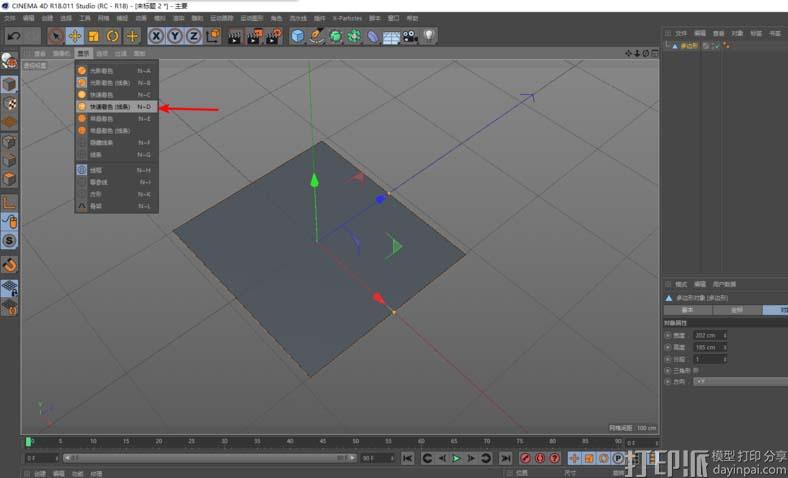Open the spline pen tool
The width and height of the screenshot is (788, 478).
pos(317,36)
